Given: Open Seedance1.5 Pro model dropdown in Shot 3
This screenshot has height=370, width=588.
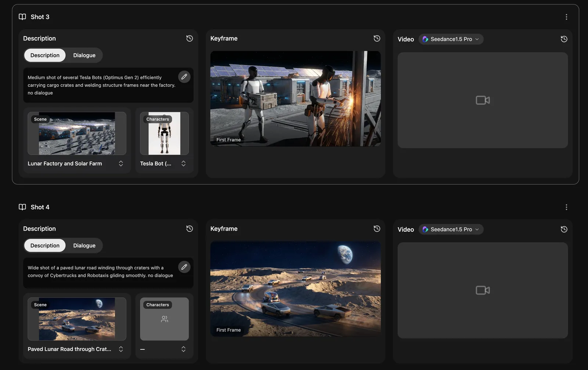Looking at the screenshot, I should 451,39.
